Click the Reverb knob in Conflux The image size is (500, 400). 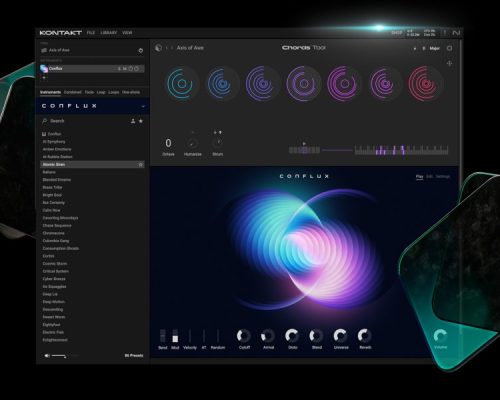coord(365,336)
